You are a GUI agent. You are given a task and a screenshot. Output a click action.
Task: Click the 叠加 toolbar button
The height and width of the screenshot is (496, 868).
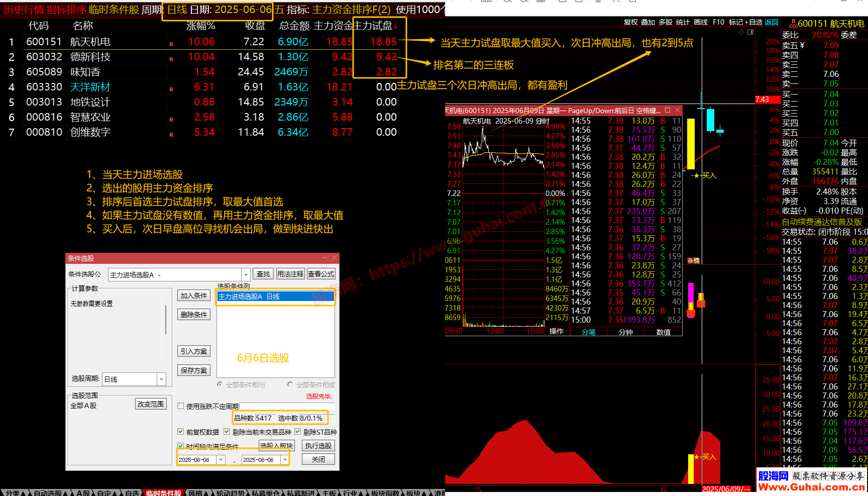648,22
